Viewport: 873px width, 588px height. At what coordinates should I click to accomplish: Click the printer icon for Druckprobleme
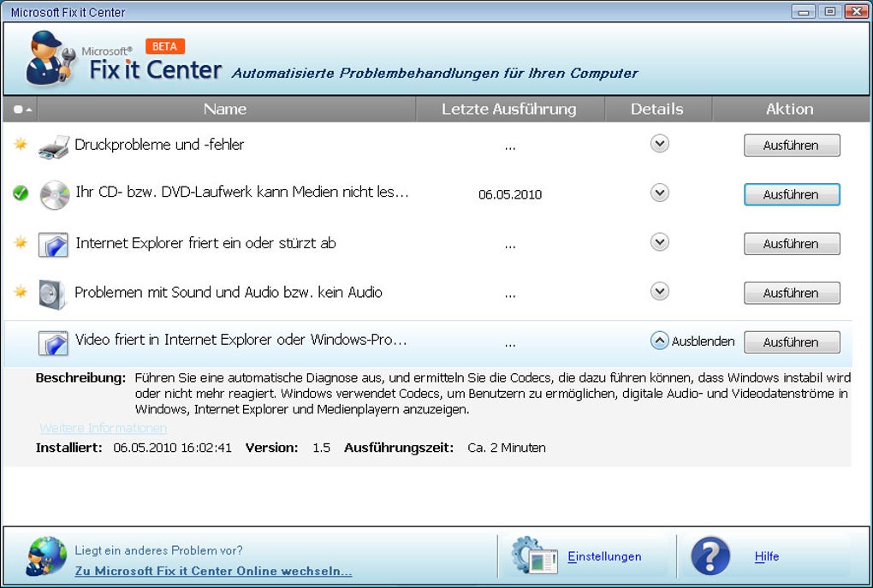[53, 146]
